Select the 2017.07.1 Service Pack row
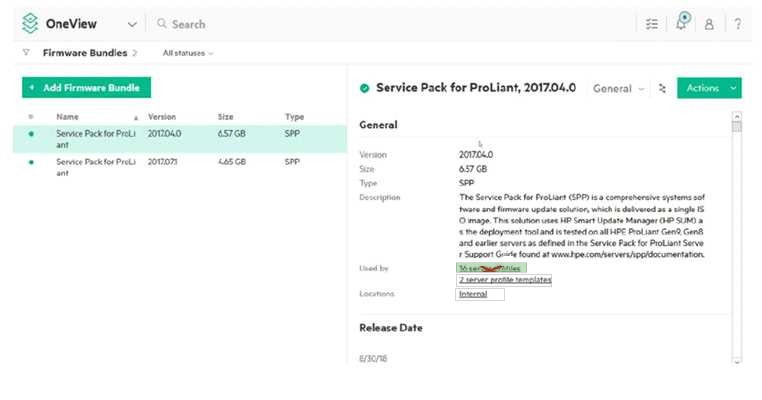 click(180, 167)
